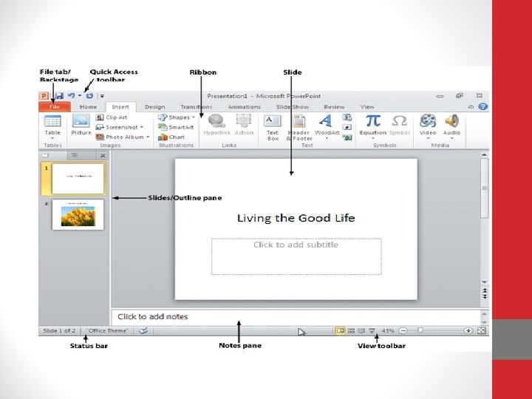Click the Undo icon
The width and height of the screenshot is (532, 399).
(71, 95)
